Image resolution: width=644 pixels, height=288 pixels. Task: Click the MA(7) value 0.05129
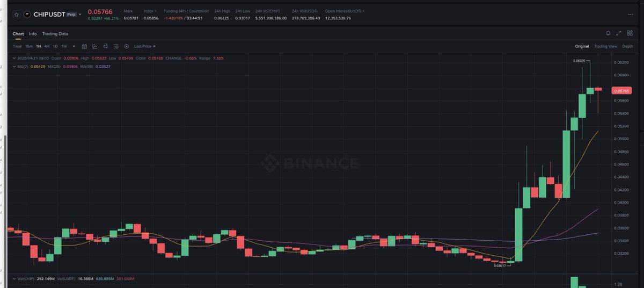coord(39,67)
